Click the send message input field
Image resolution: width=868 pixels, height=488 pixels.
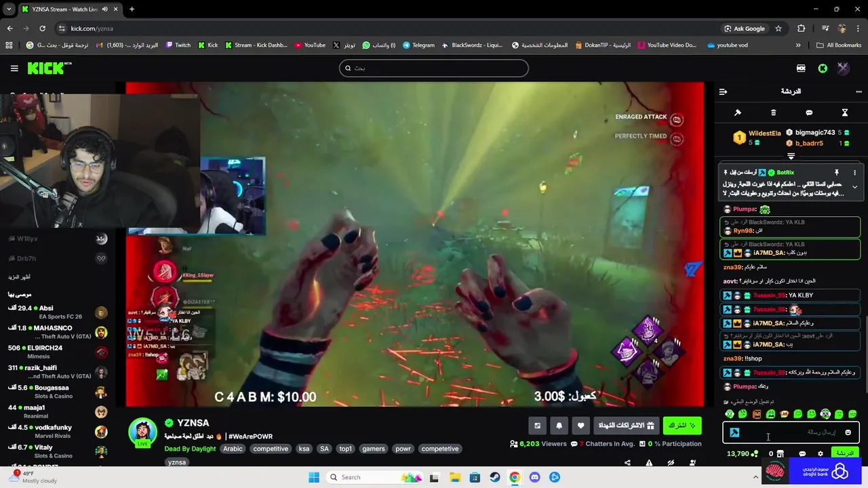pyautogui.click(x=791, y=432)
